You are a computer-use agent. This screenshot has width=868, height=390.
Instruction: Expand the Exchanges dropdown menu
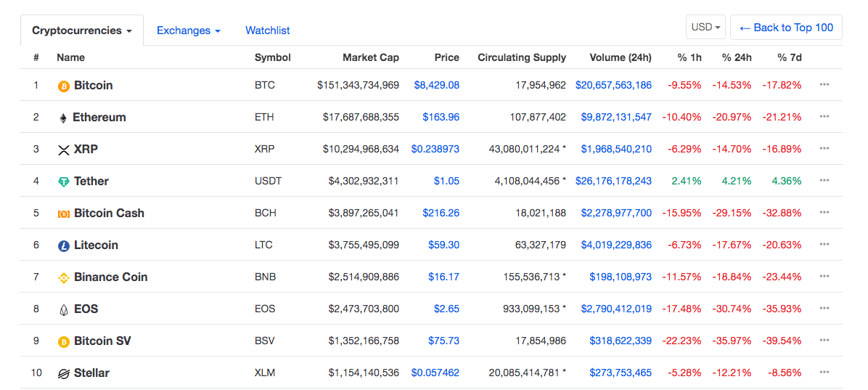[x=189, y=31]
